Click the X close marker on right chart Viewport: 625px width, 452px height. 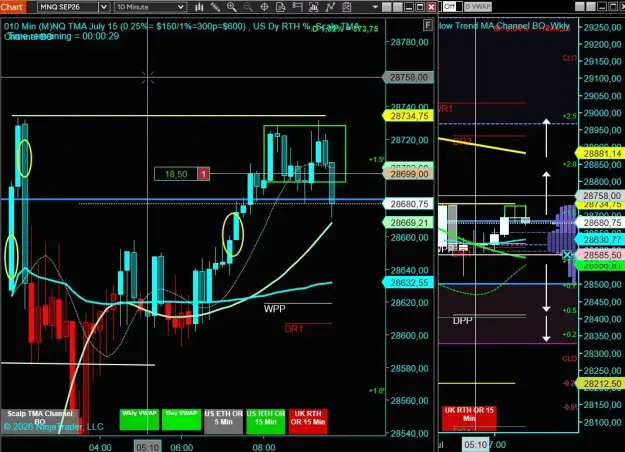(567, 255)
